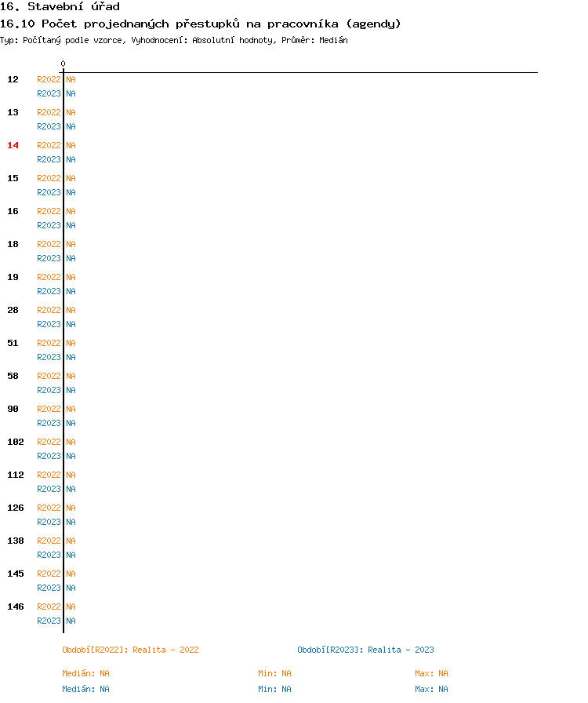This screenshot has width=588, height=703.
Task: Click the red row label 14
Action: [x=13, y=145]
